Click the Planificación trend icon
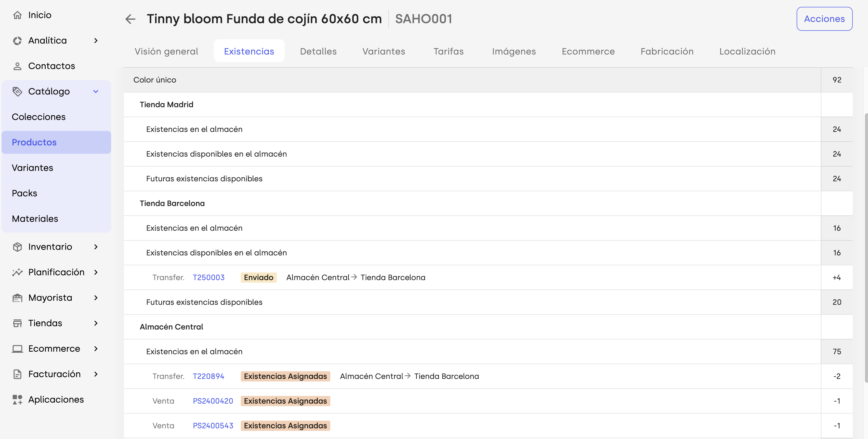Image resolution: width=868 pixels, height=439 pixels. pyautogui.click(x=17, y=272)
